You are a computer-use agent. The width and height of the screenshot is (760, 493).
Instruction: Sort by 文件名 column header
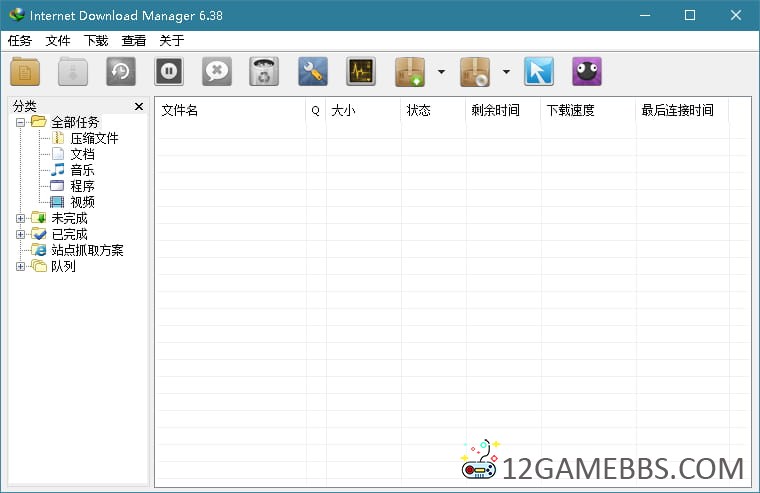point(231,111)
